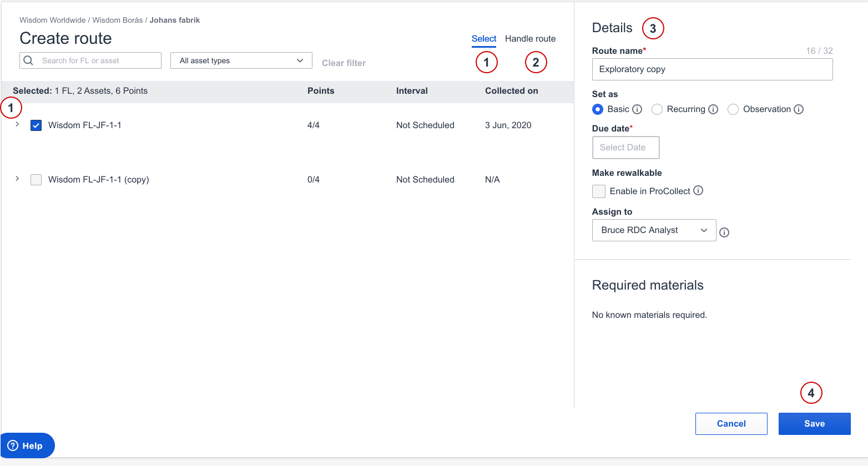Switch to the Select tab
Screen dimensions: 868x466
484,39
